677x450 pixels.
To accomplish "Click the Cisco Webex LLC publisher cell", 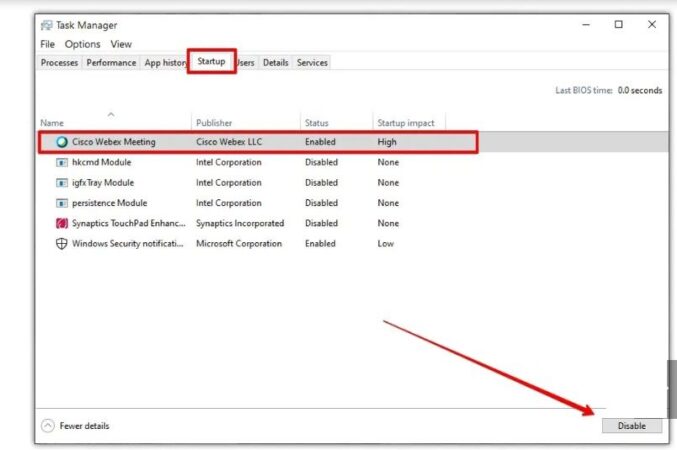I will pos(229,142).
